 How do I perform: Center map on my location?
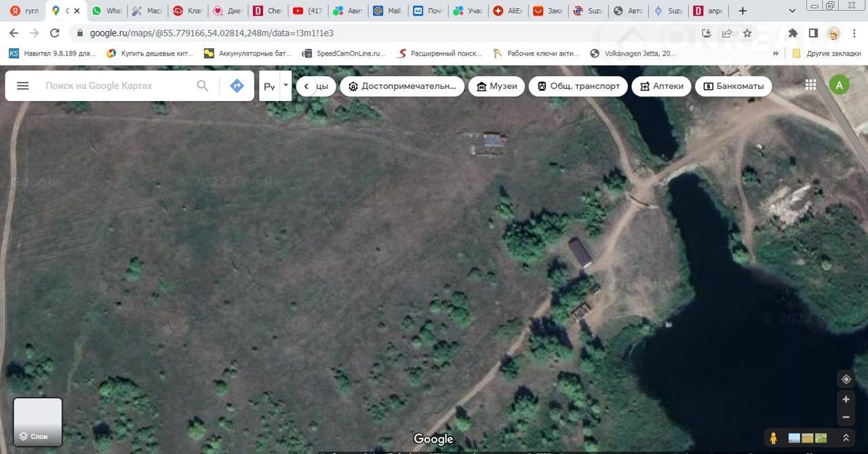point(846,379)
